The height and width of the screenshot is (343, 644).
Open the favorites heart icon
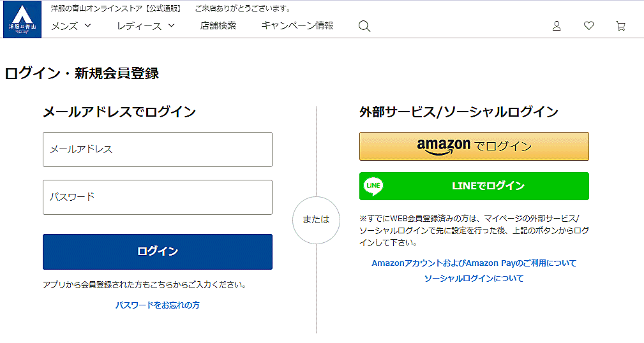pos(588,26)
